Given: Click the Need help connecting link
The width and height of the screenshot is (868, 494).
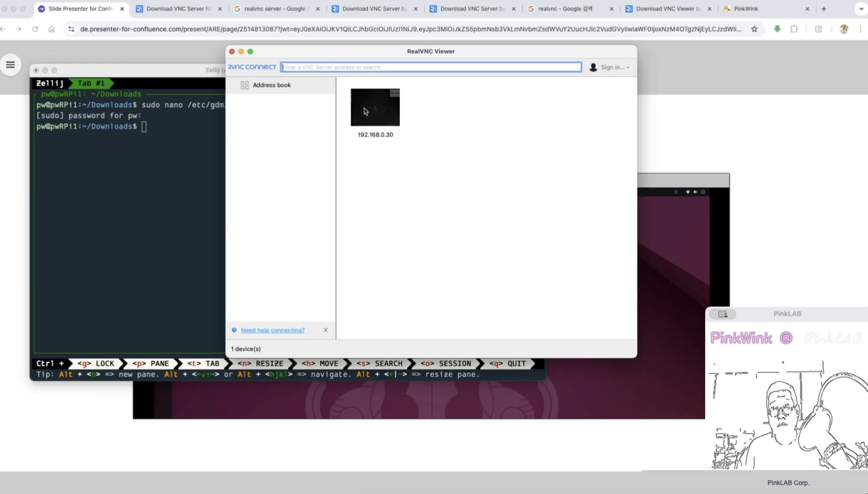Looking at the screenshot, I should point(273,330).
